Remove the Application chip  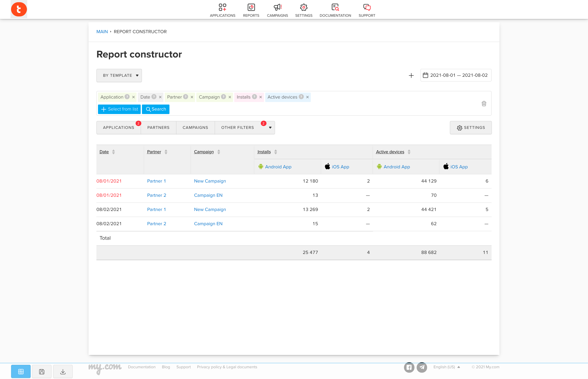(134, 97)
